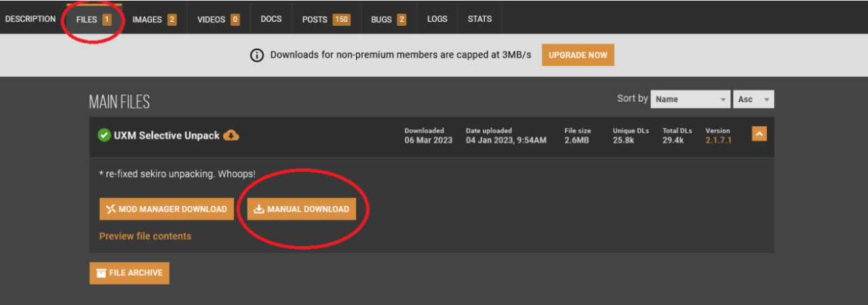Click the Mod Manager Download button
Image resolution: width=868 pixels, height=305 pixels.
(167, 209)
